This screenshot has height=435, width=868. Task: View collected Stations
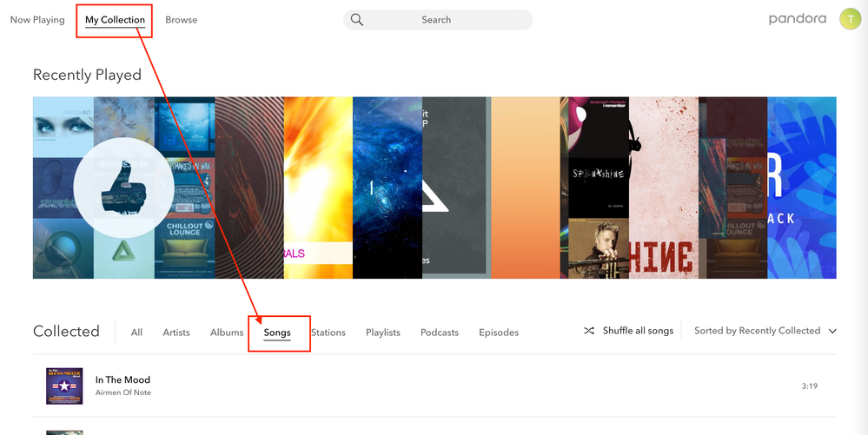[328, 333]
